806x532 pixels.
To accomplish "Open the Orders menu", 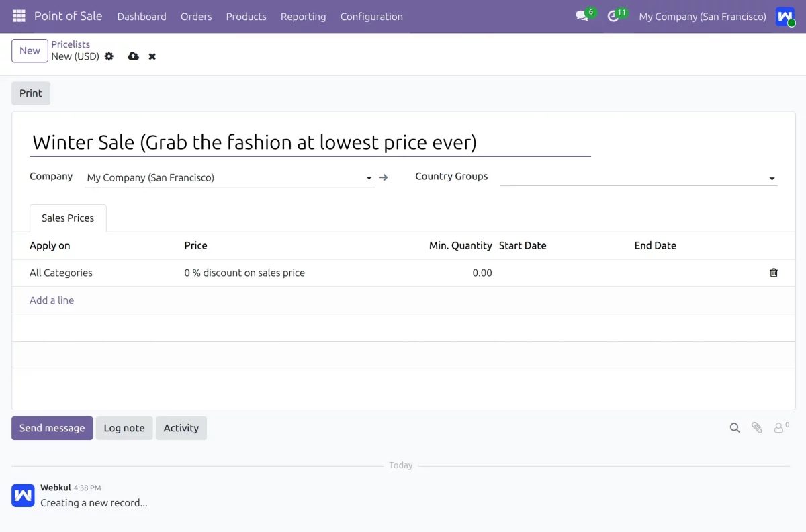I will click(196, 17).
